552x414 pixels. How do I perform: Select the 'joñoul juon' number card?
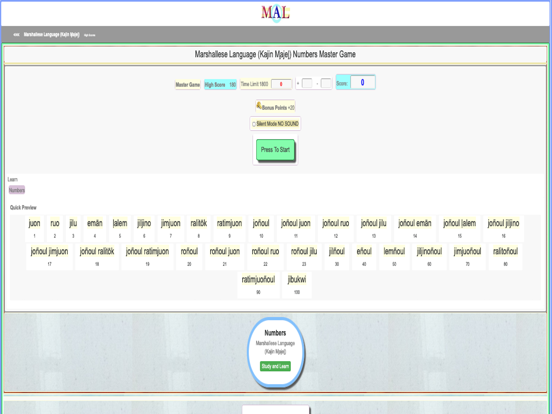(x=296, y=228)
